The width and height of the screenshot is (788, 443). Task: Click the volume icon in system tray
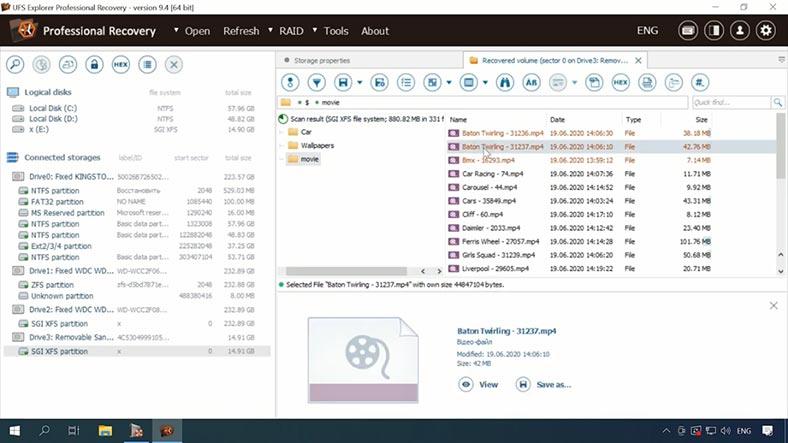pyautogui.click(x=725, y=430)
